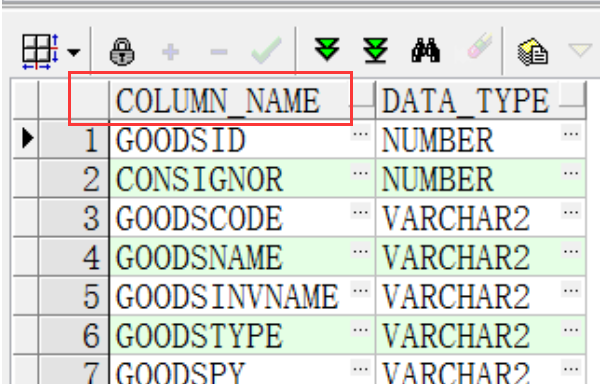Image resolution: width=604 pixels, height=384 pixels.
Task: Select the GOODSNAME cell
Action: 242,257
